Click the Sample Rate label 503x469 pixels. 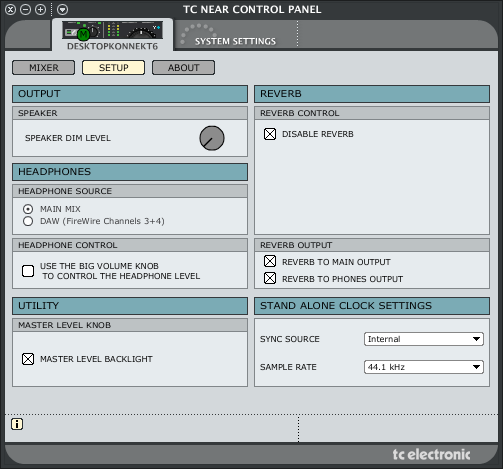click(x=288, y=367)
